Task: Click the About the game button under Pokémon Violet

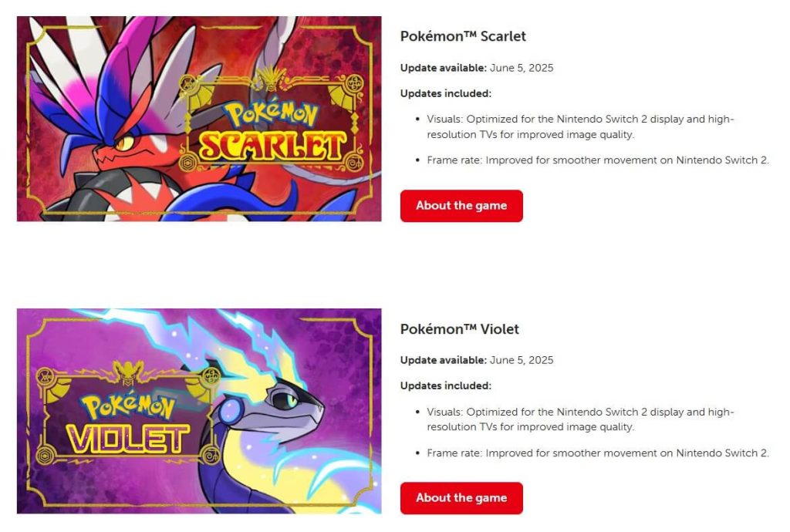Action: click(x=461, y=498)
